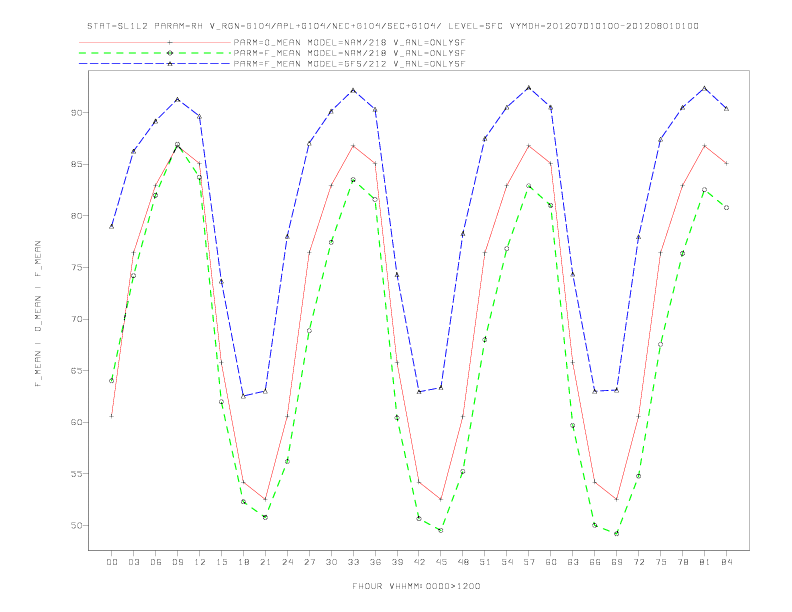Click x-axis forecast hour label 03

point(133,562)
